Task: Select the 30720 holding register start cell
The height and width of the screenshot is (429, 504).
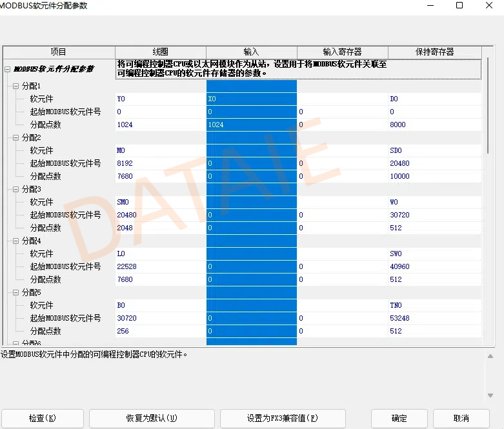Action: pyautogui.click(x=435, y=215)
